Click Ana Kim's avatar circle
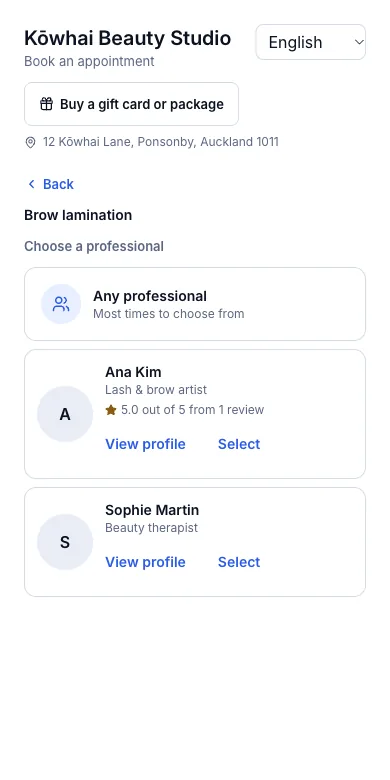The image size is (390, 780). click(x=65, y=414)
